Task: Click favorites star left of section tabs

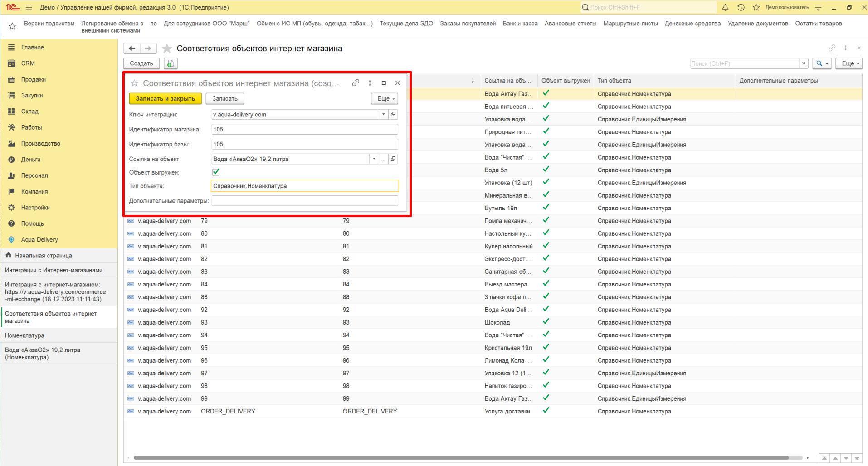Action: (12, 26)
